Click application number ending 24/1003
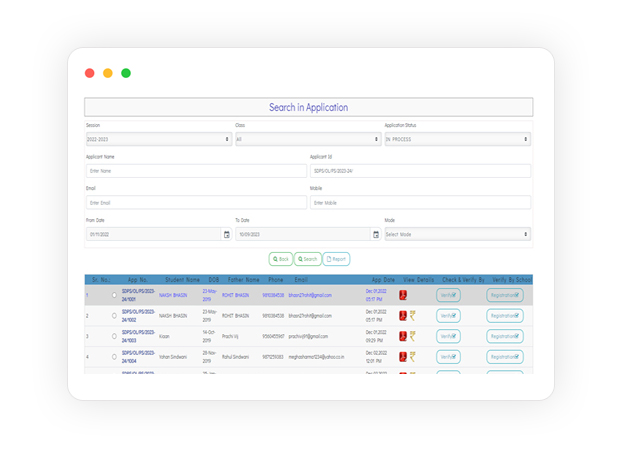622x450 pixels. coord(138,337)
